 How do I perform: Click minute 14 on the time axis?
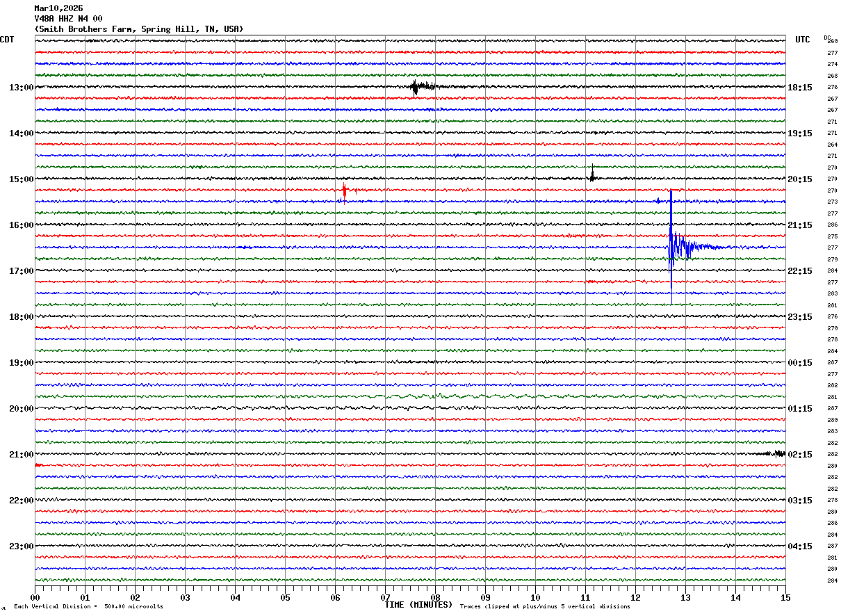[x=735, y=597]
